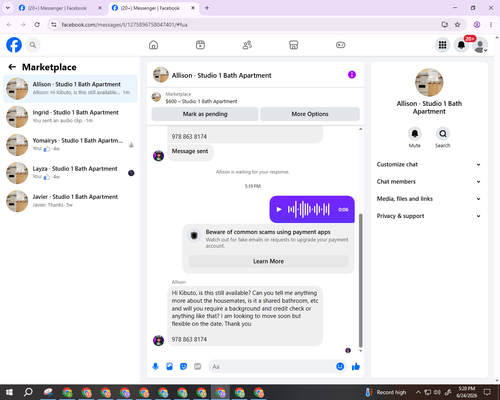Click the $600 Studio listing link

click(x=201, y=101)
